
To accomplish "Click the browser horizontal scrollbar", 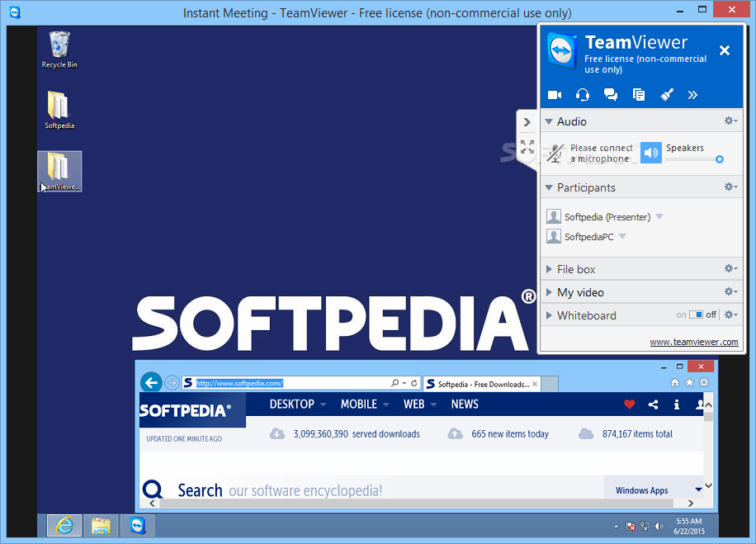I will pos(416,503).
